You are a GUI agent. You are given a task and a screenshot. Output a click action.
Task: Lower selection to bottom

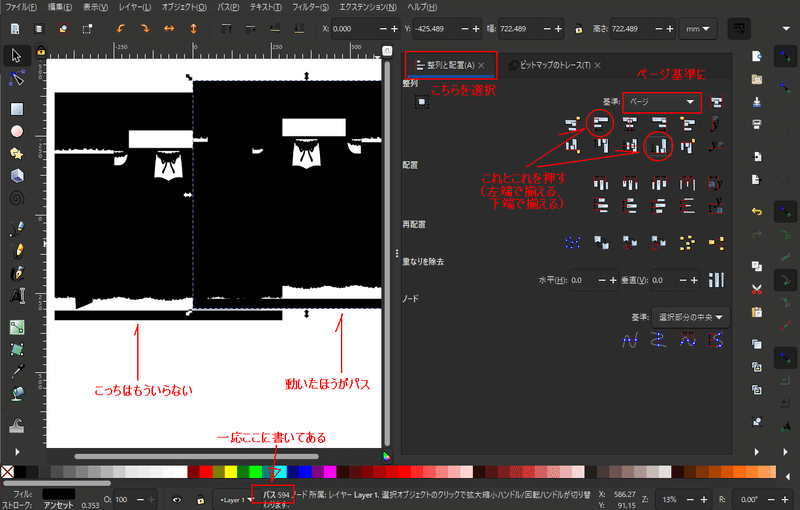(x=299, y=29)
